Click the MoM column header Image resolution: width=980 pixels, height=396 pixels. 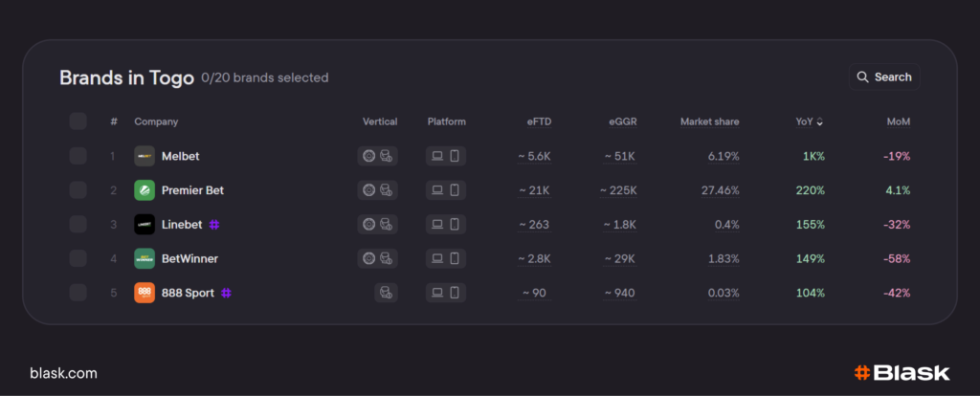[898, 121]
